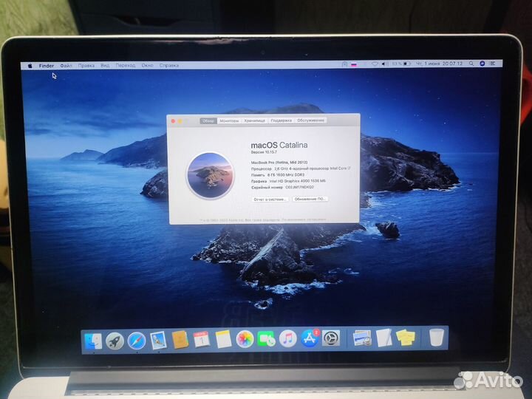Open Finder from the dock
This screenshot has height=399, width=532.
tap(93, 341)
